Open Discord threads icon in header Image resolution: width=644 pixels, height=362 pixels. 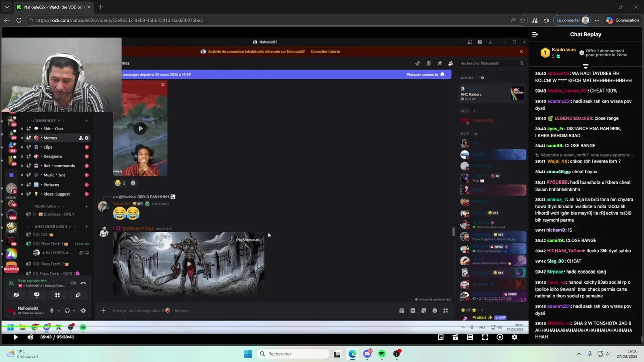click(x=417, y=63)
